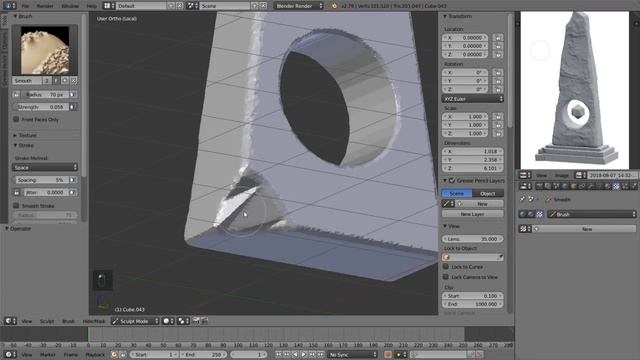This screenshot has height=360, width=640.
Task: Click the Lens value field
Action: [473, 239]
